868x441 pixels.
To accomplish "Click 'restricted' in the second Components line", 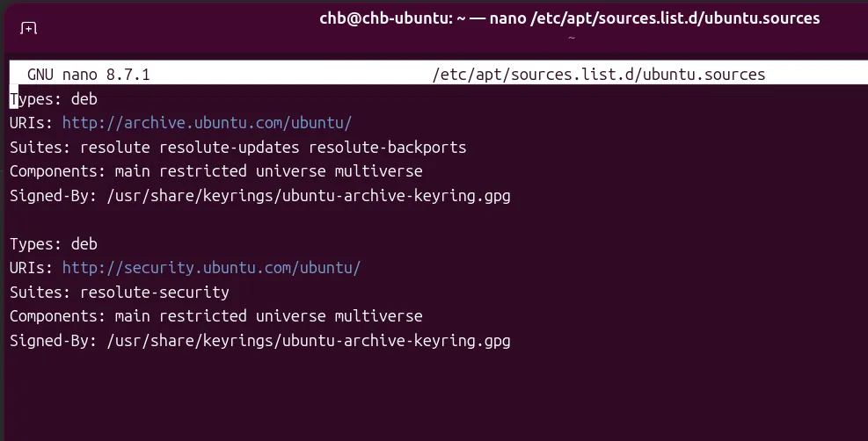I will click(203, 316).
